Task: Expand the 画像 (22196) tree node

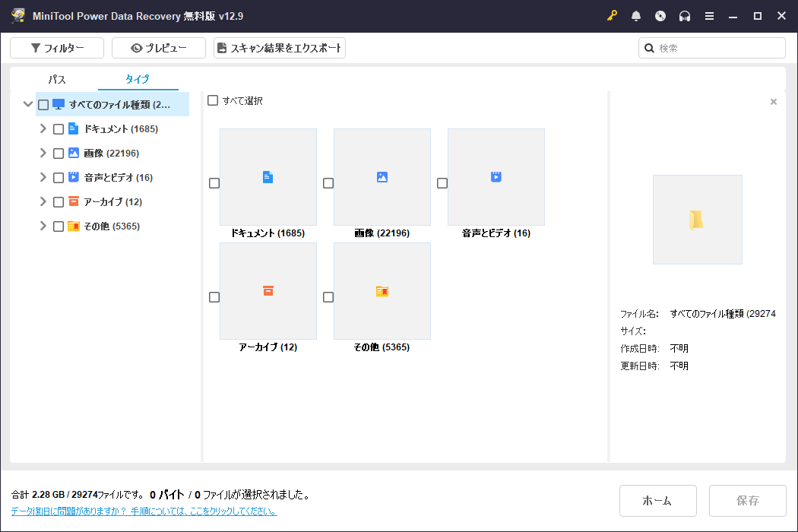Action: 43,153
